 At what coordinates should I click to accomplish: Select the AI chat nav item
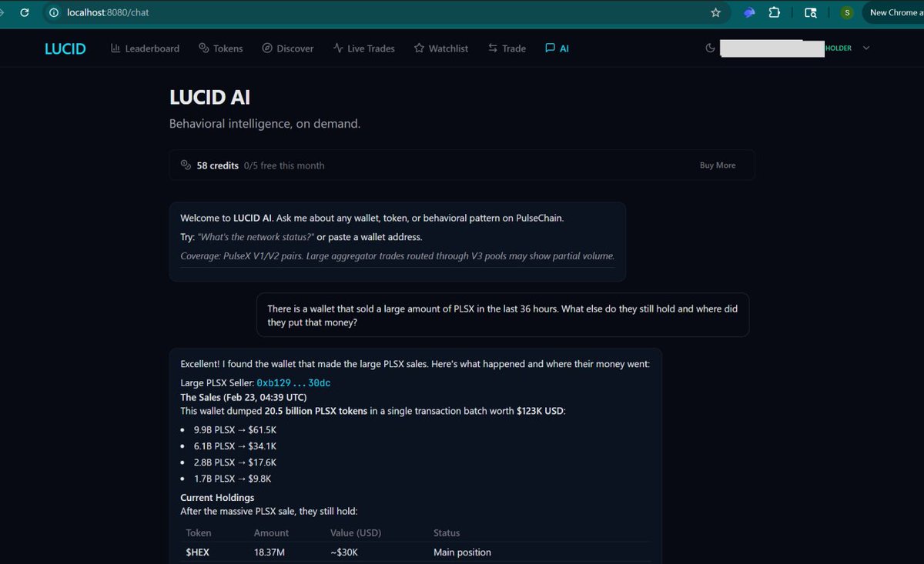tap(557, 48)
